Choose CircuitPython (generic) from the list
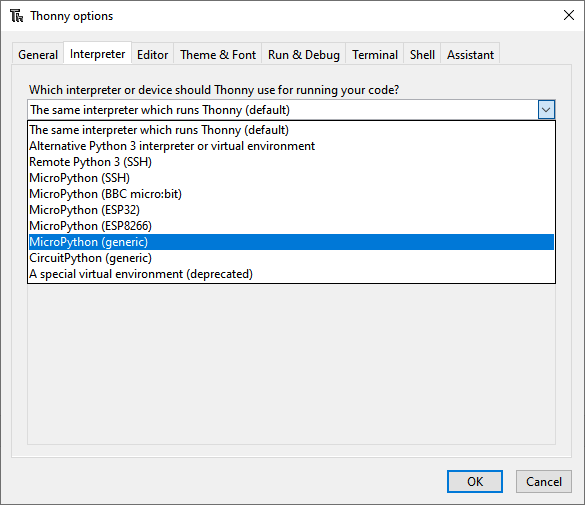 pos(291,258)
